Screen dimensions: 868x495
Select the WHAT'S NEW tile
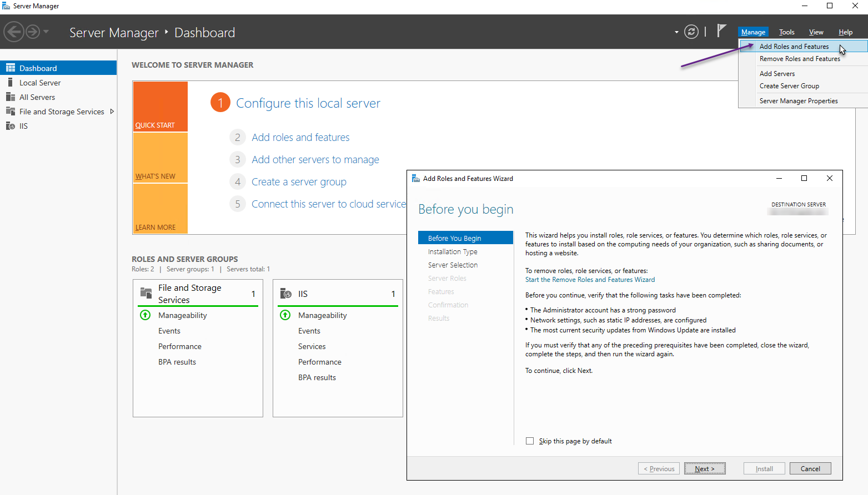pyautogui.click(x=160, y=158)
